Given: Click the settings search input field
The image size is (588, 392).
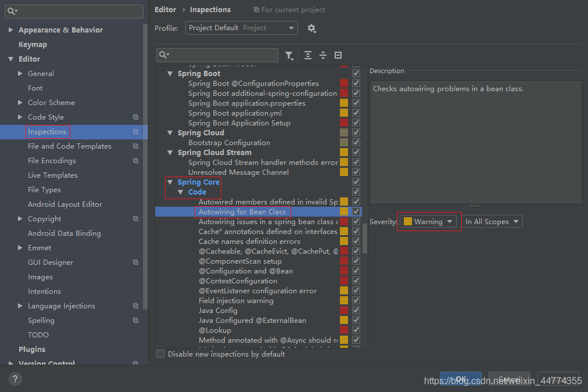Looking at the screenshot, I should click(x=74, y=11).
